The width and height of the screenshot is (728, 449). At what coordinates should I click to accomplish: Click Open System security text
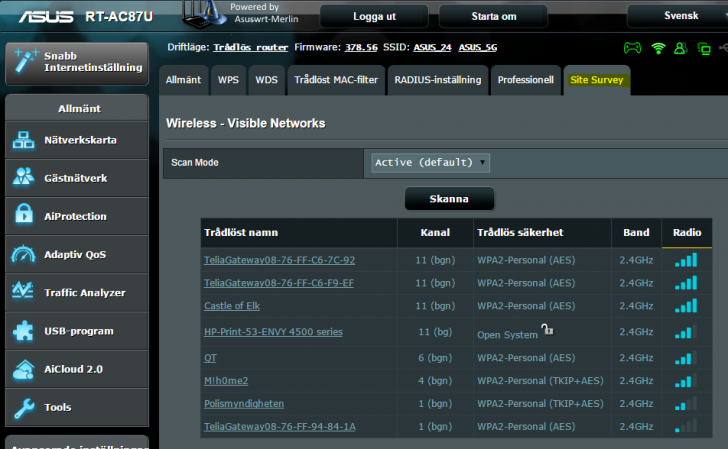coord(507,335)
